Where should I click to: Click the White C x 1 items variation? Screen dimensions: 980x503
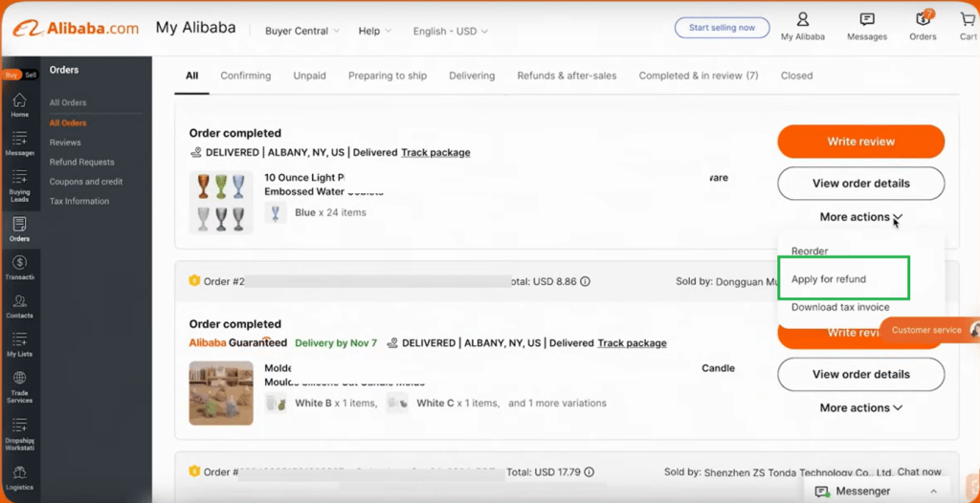click(x=457, y=403)
